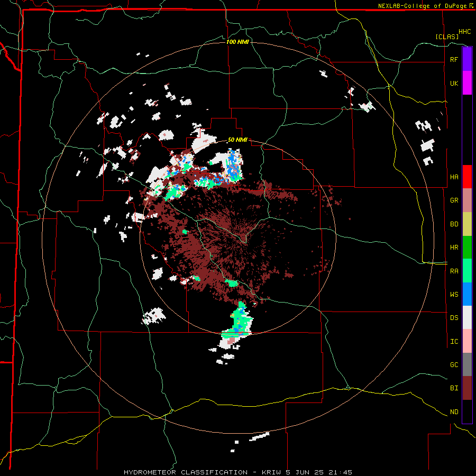476x476 pixels.
Task: Select the GC gray legend swatch
Action: coord(467,364)
